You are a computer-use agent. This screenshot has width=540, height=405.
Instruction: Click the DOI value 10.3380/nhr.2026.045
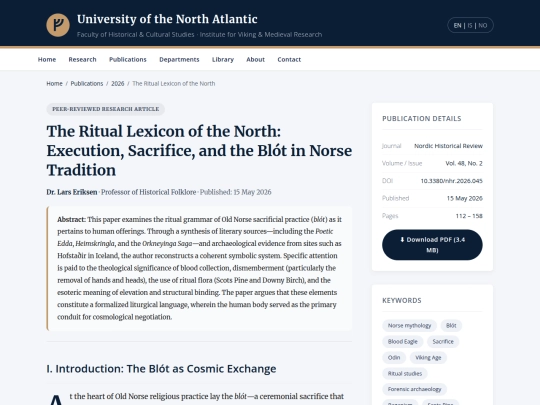pos(451,181)
